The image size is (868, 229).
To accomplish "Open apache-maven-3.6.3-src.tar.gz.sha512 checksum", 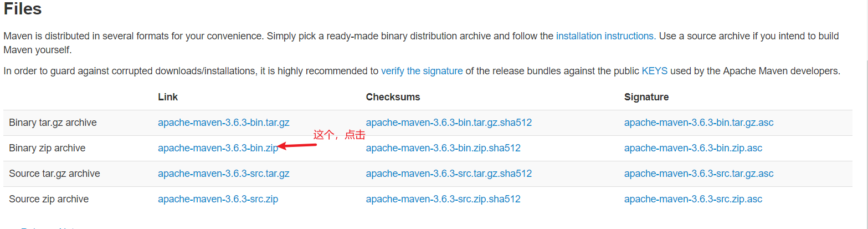I will tap(449, 174).
